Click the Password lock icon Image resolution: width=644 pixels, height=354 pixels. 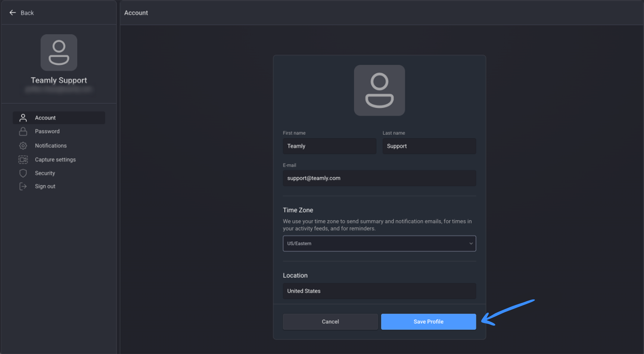(x=23, y=131)
